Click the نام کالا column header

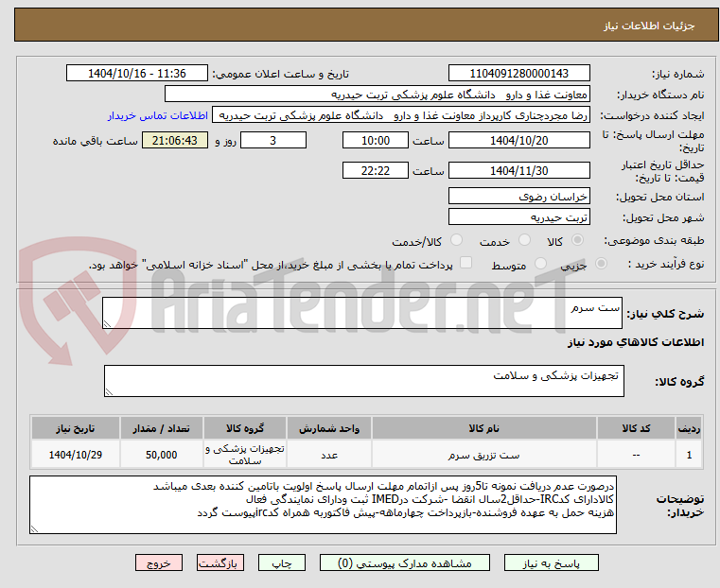click(484, 428)
